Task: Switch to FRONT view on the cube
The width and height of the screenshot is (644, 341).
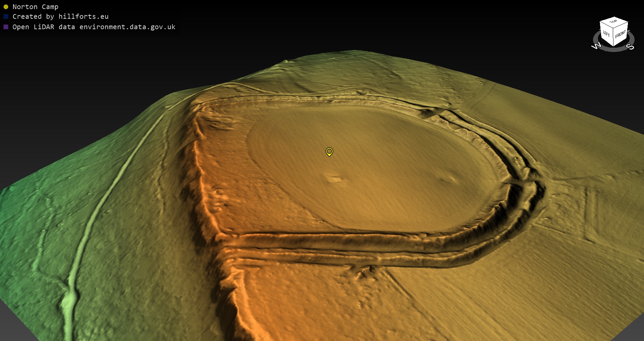Action: click(621, 34)
